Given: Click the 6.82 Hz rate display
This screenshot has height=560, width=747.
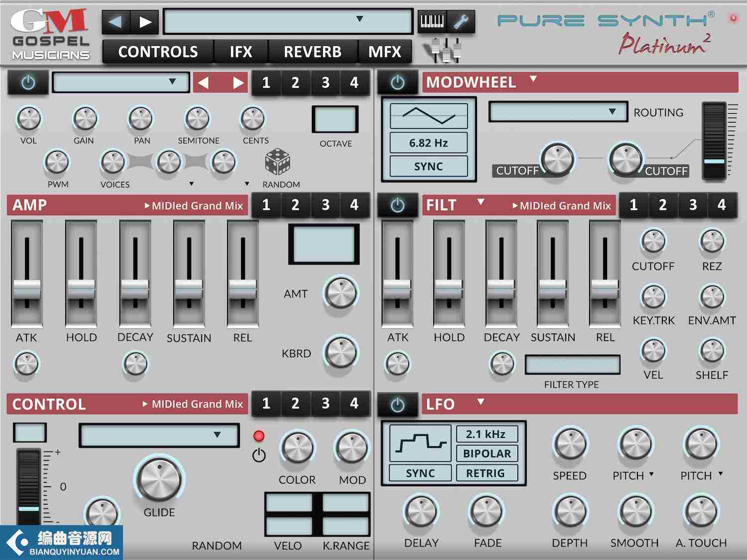Looking at the screenshot, I should (x=429, y=143).
